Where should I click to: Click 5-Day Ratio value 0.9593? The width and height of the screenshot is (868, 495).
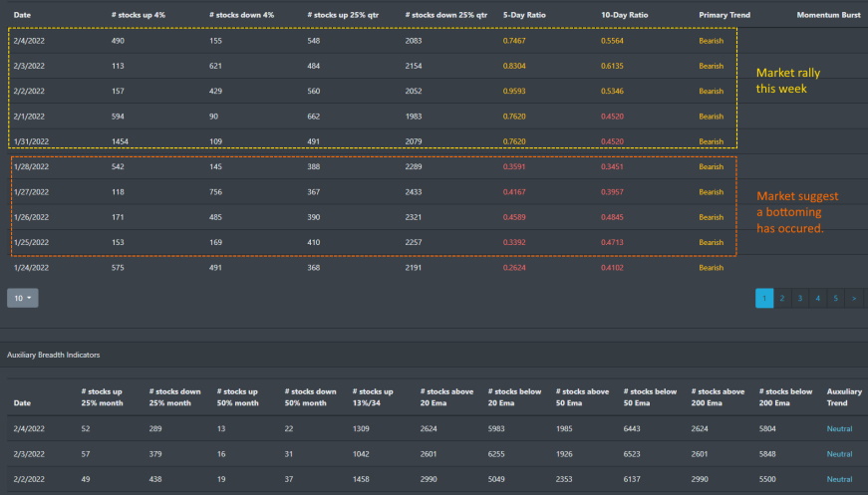514,91
